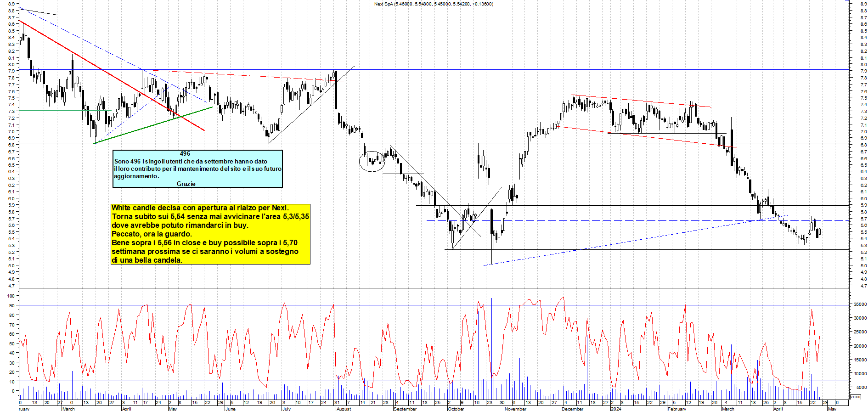Click the 'Grazie' text in the cyan box
Screen dimensions: 868x411
pos(186,184)
